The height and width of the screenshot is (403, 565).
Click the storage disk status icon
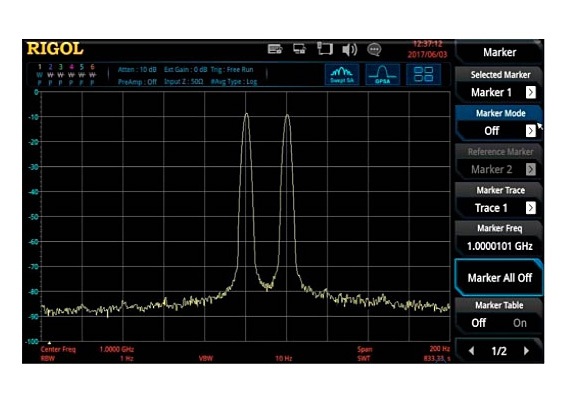[x=275, y=49]
